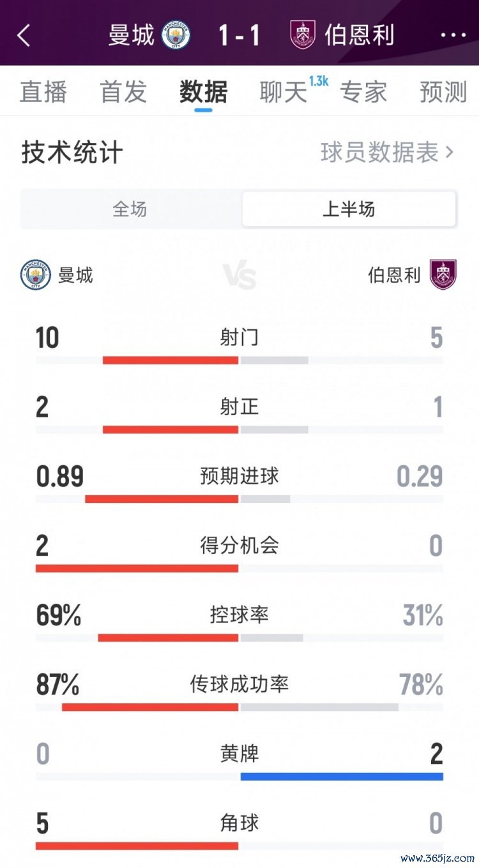Screen dimensions: 479x868
Task: Tap the 技术统计 section heading
Action: click(x=72, y=153)
